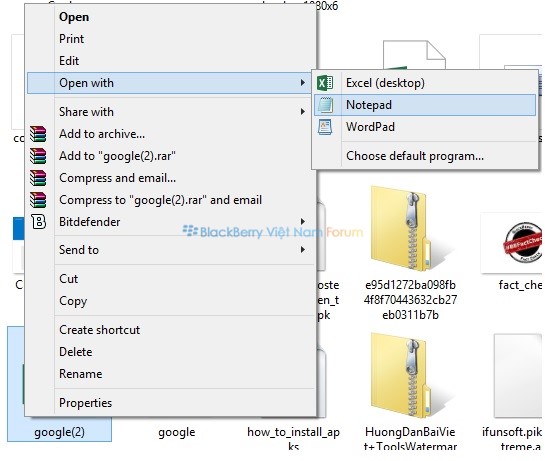545x461 pixels.
Task: Choose Properties from the context menu
Action: click(x=86, y=403)
